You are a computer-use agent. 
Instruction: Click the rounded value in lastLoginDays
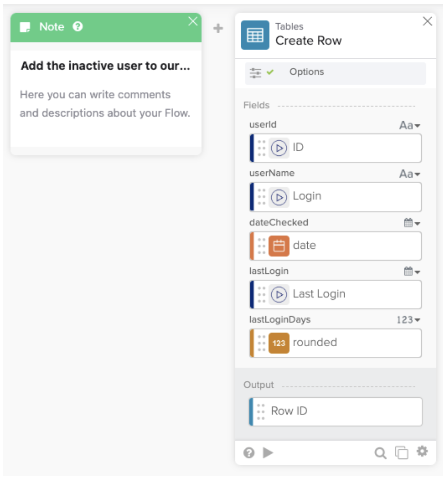[315, 343]
